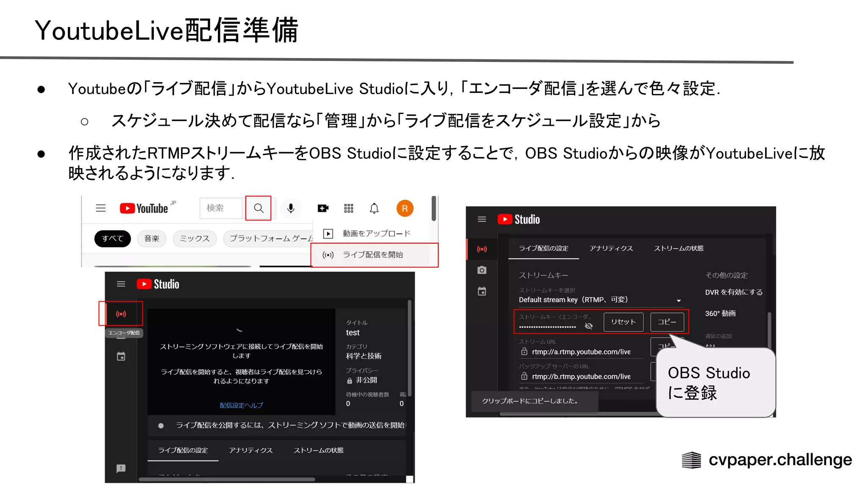This screenshot has height=488, width=868.
Task: Click the privacy value 非公開
Action: pos(366,380)
